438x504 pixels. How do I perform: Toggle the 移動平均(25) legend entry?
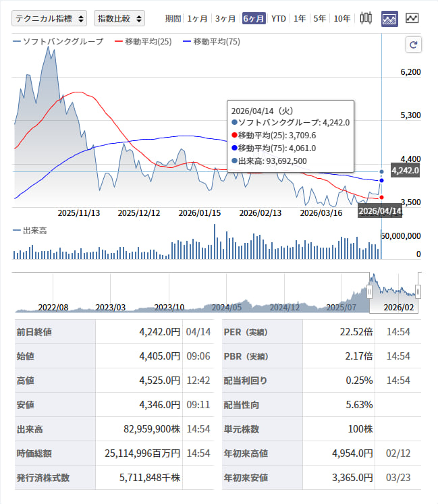[x=144, y=41]
